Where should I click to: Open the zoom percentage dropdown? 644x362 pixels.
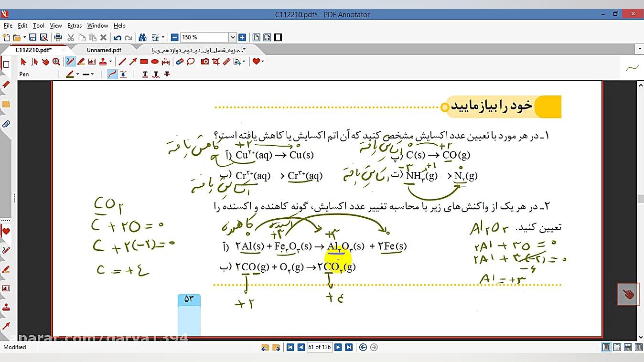[233, 37]
